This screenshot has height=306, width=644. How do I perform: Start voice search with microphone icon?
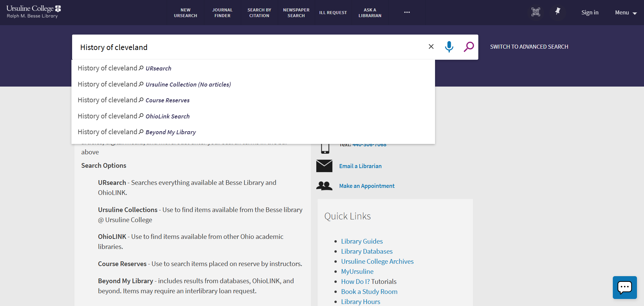449,47
